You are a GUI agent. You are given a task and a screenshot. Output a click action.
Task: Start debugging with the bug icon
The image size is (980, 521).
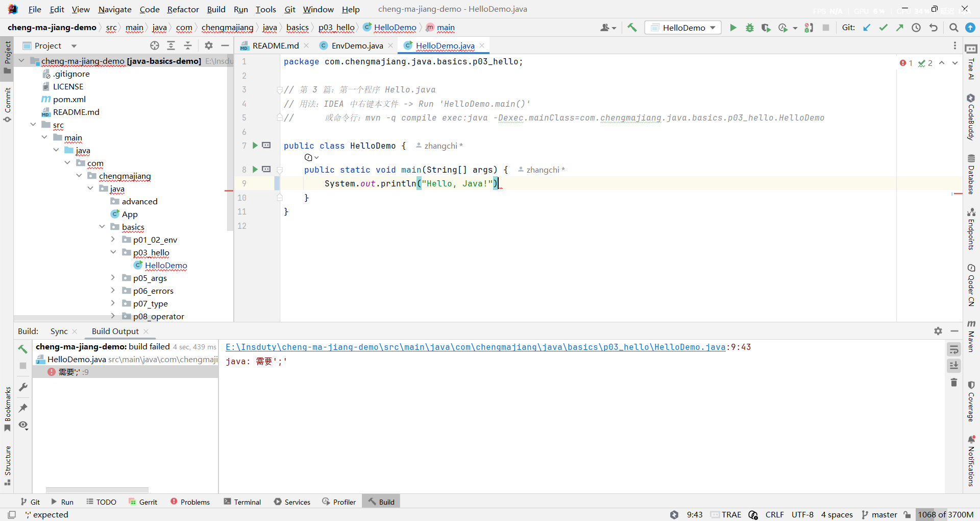click(x=749, y=28)
